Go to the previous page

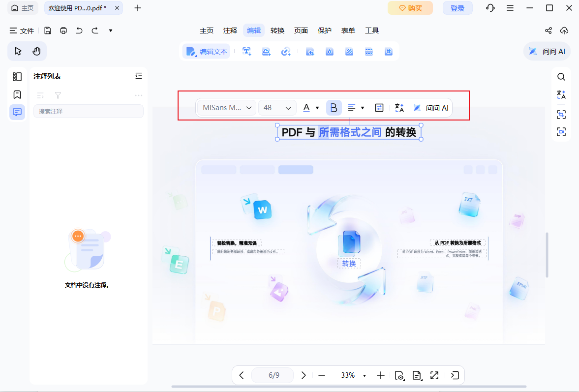coord(242,375)
